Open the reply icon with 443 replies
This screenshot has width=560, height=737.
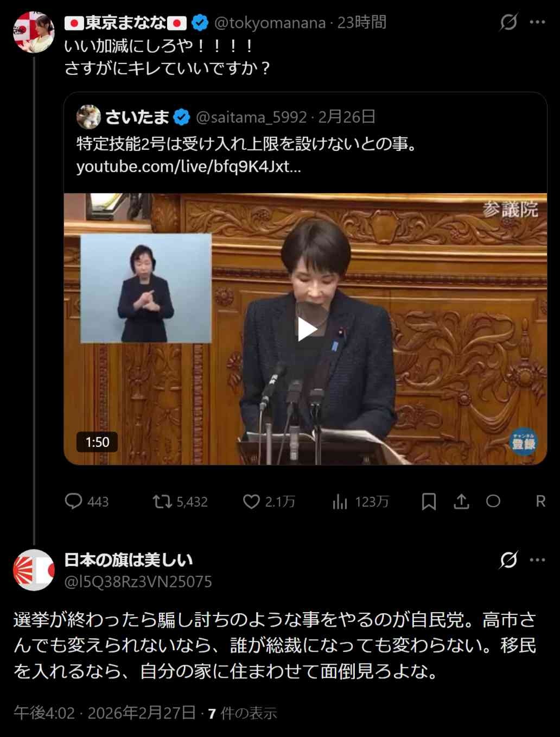click(x=73, y=501)
